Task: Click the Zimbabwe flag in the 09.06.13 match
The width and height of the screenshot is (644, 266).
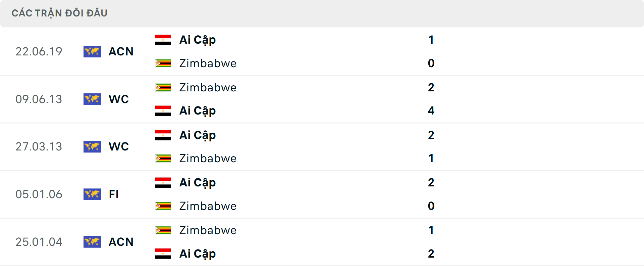Action: point(164,87)
